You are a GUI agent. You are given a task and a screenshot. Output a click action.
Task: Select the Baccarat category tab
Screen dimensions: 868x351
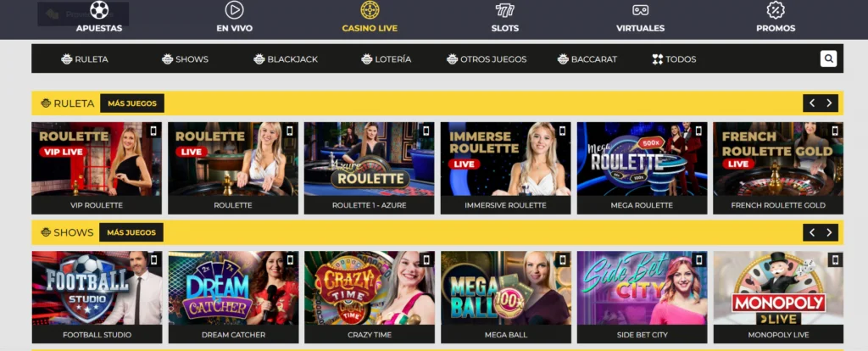(587, 59)
